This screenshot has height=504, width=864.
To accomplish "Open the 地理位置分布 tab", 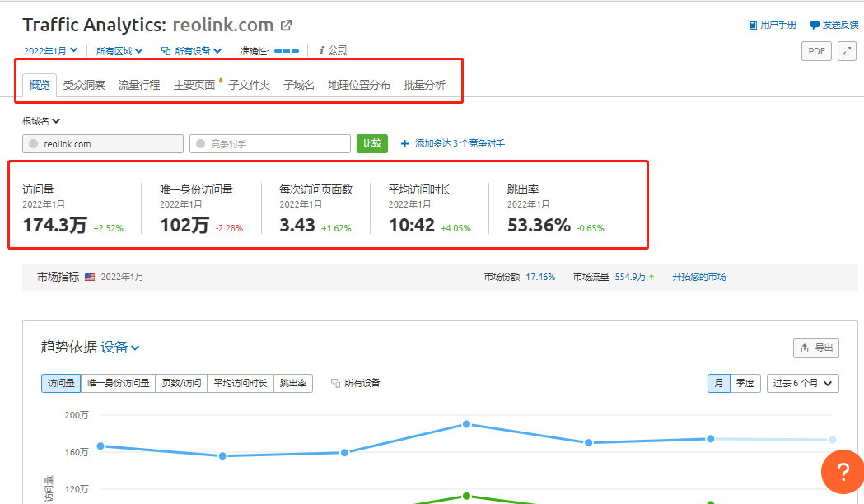I will [359, 85].
